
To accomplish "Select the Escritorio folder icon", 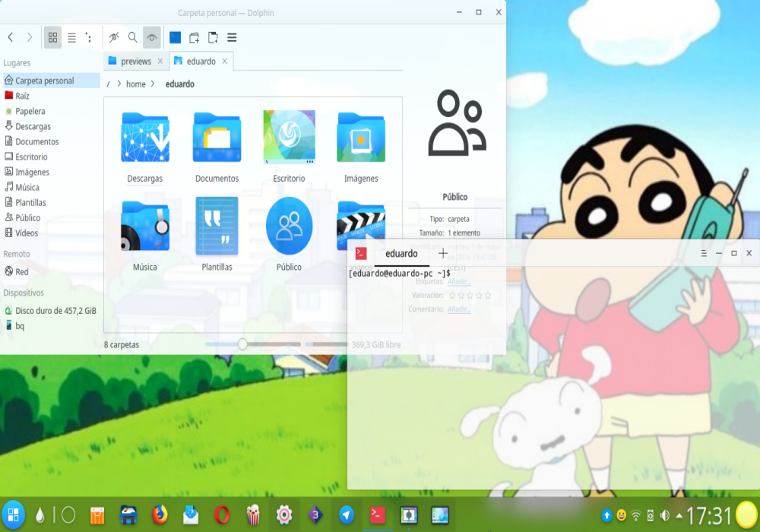I will pyautogui.click(x=289, y=137).
